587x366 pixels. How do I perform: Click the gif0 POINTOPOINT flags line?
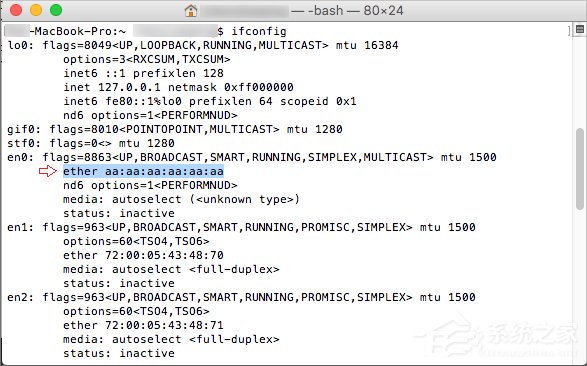click(x=175, y=129)
